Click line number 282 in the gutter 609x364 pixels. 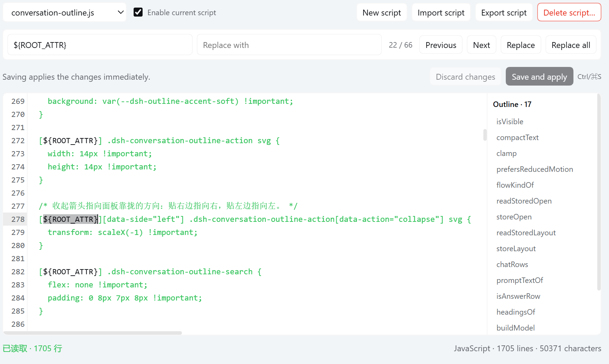18,272
